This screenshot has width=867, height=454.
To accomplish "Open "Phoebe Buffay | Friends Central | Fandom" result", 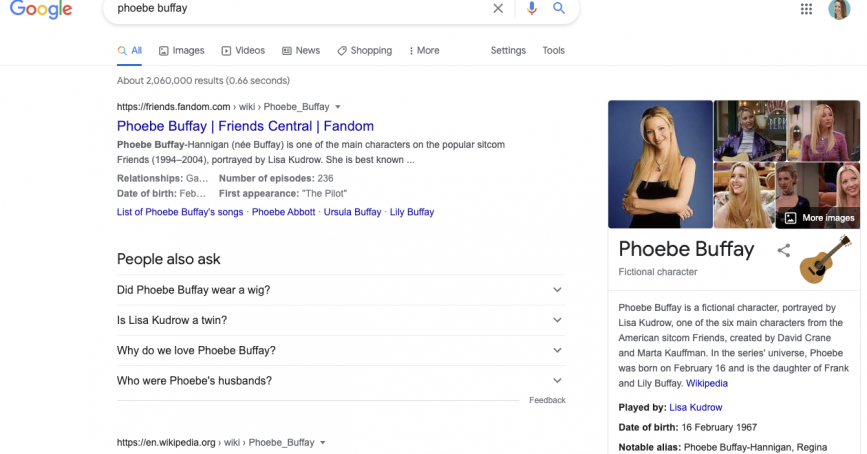I will (x=245, y=126).
